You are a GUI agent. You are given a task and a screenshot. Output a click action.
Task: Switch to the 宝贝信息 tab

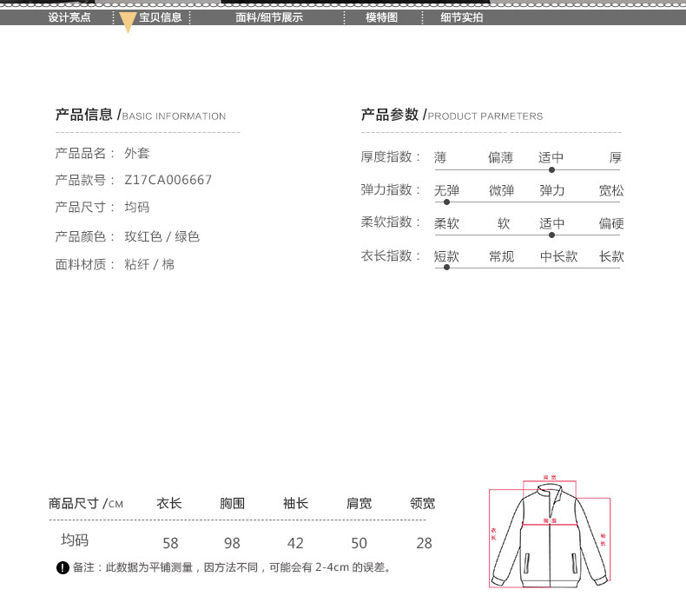(160, 17)
